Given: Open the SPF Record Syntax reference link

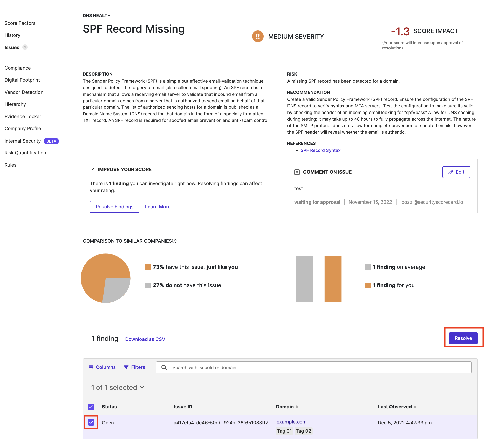Looking at the screenshot, I should coord(320,150).
